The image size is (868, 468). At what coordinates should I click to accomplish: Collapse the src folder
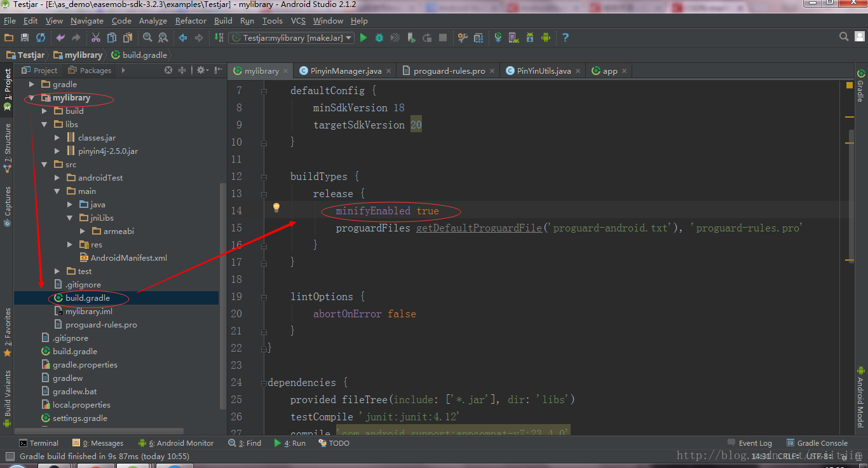click(44, 165)
